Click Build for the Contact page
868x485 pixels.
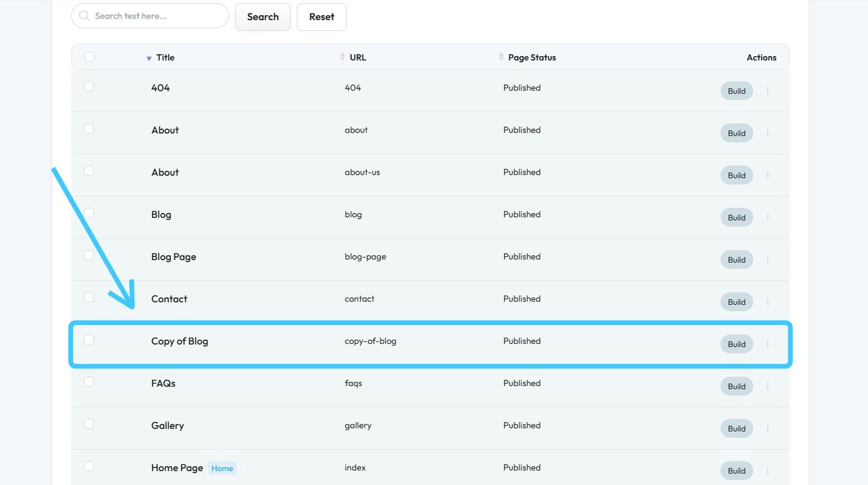tap(736, 302)
